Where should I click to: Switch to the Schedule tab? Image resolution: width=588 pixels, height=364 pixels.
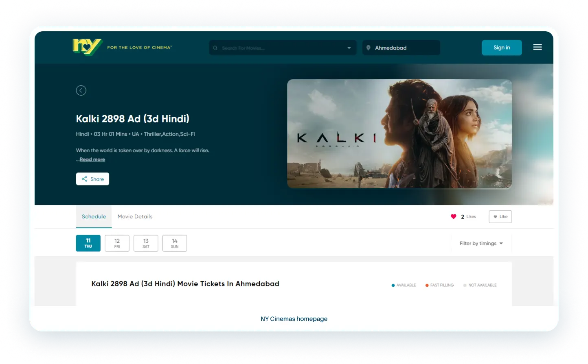click(x=94, y=216)
